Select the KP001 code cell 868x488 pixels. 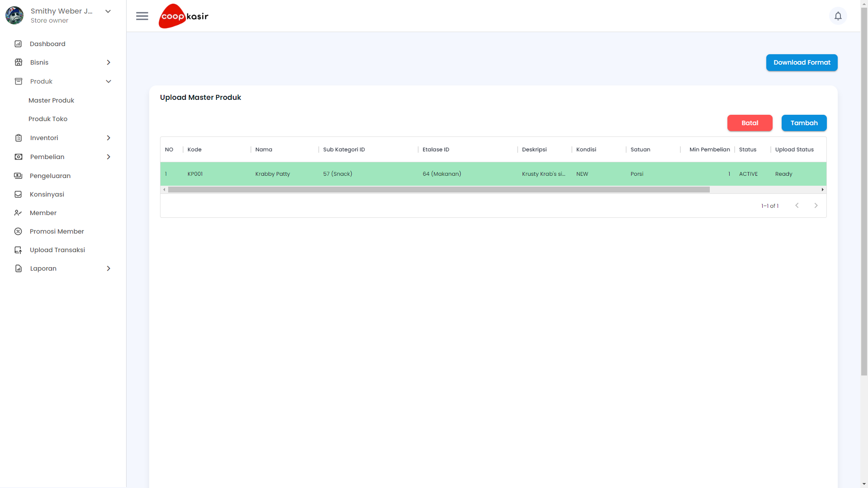(x=217, y=174)
